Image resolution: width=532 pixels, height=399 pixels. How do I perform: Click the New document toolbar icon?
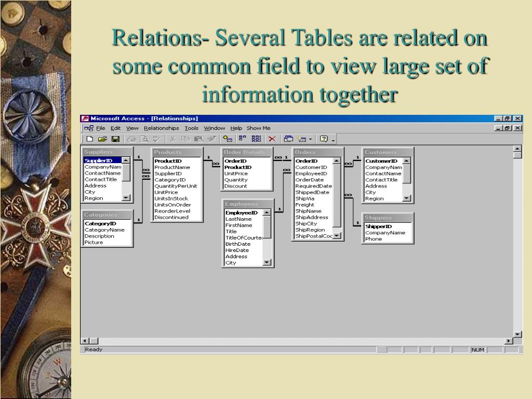coord(90,139)
